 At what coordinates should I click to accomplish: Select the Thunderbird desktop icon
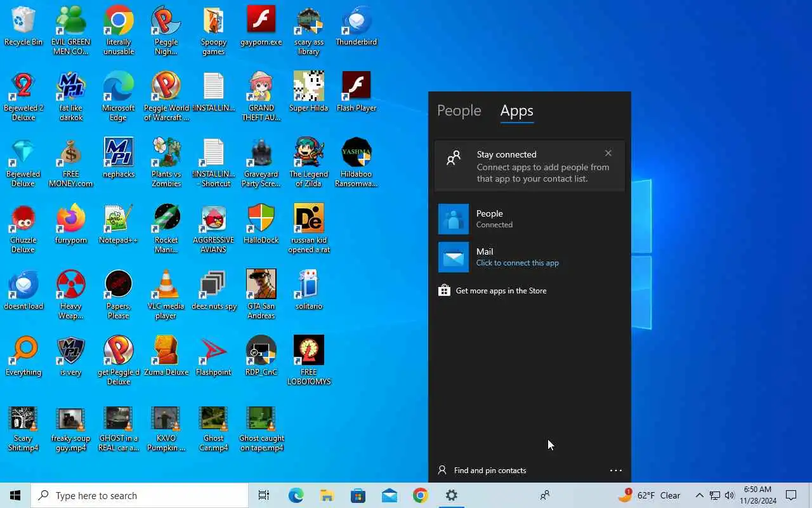click(357, 27)
